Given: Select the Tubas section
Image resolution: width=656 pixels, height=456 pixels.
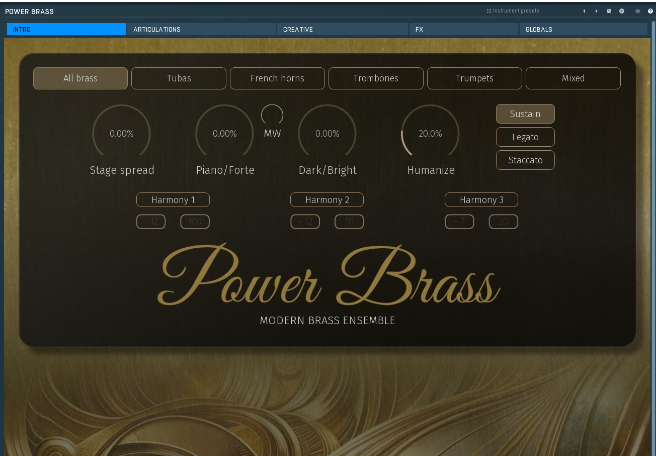Looking at the screenshot, I should [179, 78].
